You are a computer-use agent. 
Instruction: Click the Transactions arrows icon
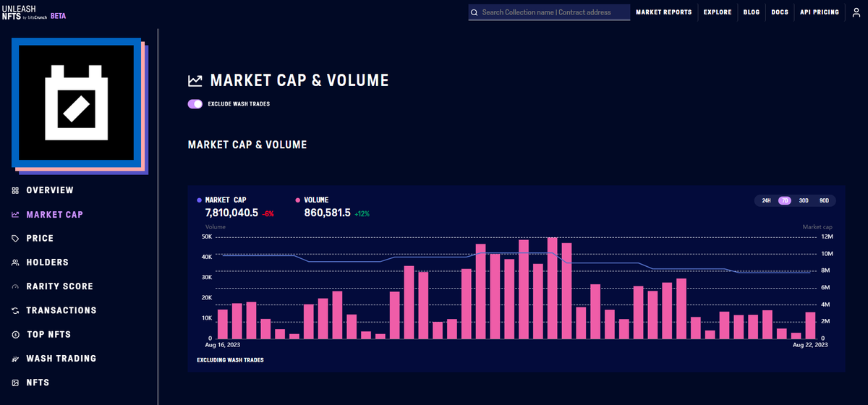(x=15, y=311)
